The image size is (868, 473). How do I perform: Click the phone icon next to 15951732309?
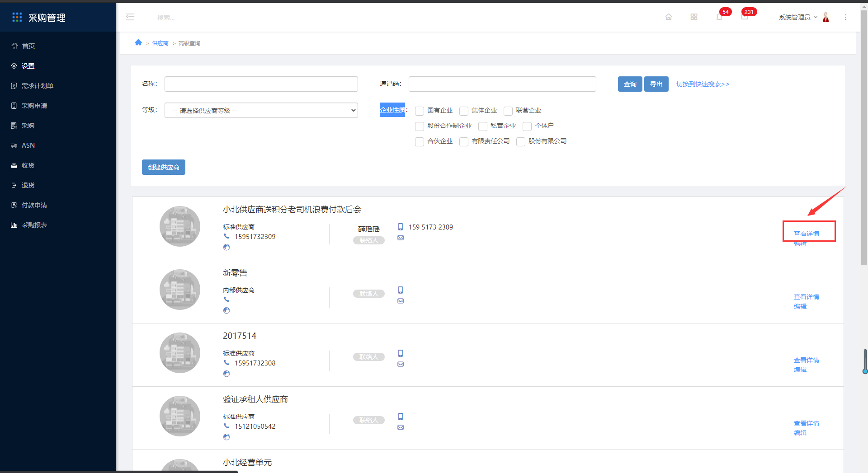[x=226, y=236]
